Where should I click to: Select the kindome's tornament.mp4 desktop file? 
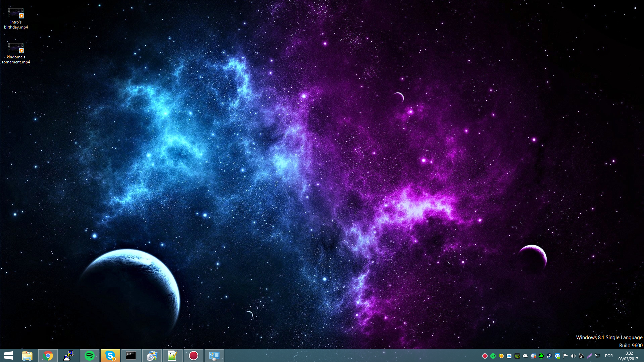[x=16, y=53]
